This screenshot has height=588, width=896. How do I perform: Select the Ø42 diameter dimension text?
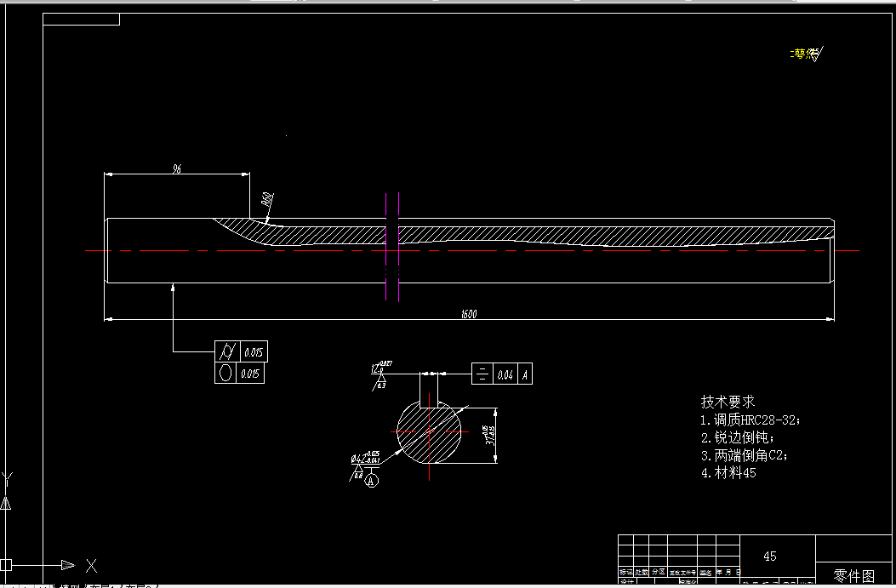366,457
